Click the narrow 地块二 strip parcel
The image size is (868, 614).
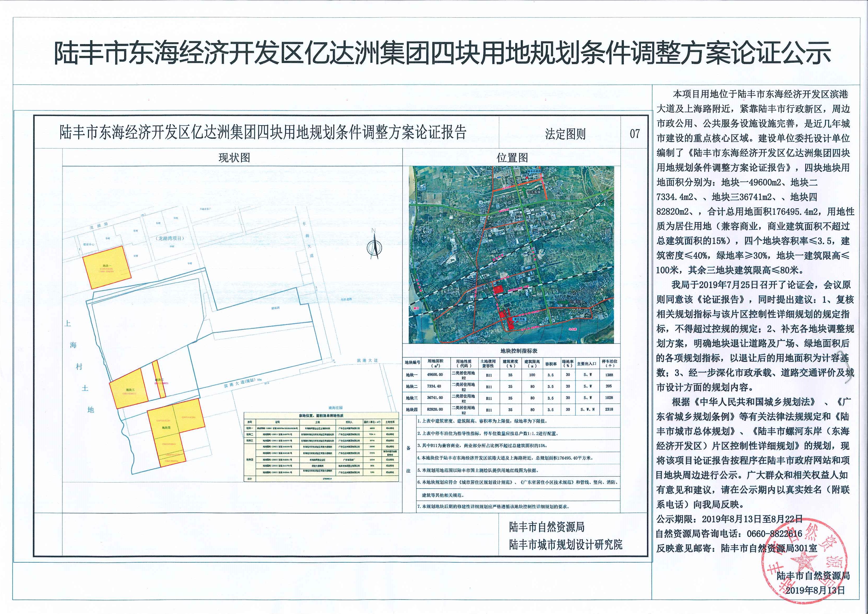point(159,379)
